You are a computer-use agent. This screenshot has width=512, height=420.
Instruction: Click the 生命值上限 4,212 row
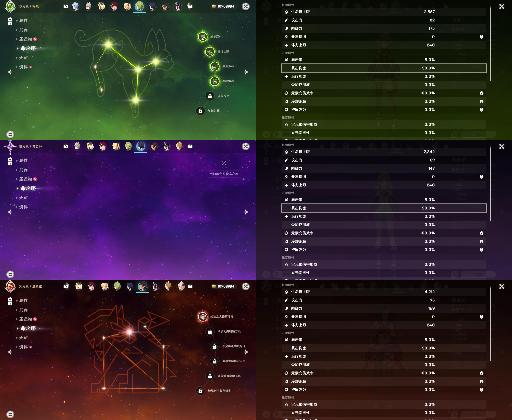384,292
